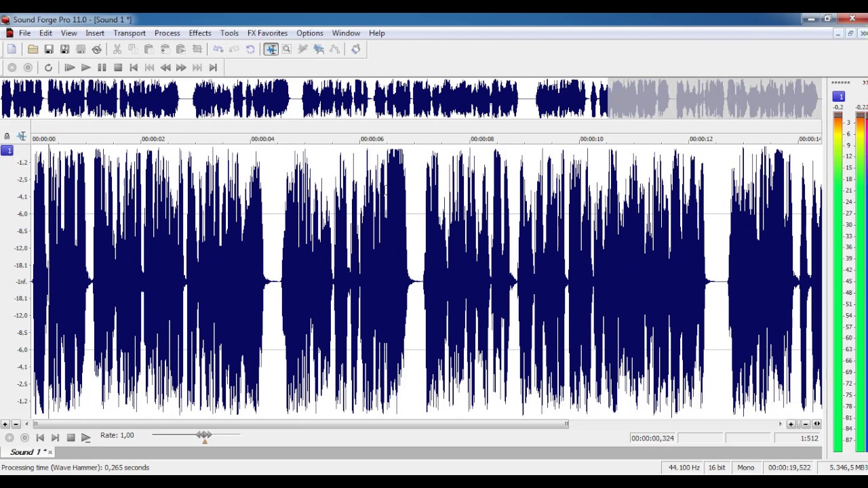Click the Cut scissors icon

tap(117, 49)
